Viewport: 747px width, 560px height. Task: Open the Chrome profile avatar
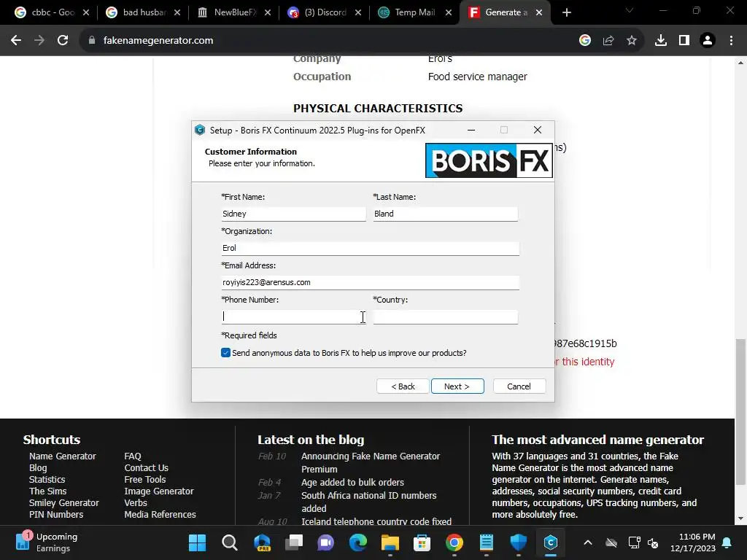click(x=708, y=41)
